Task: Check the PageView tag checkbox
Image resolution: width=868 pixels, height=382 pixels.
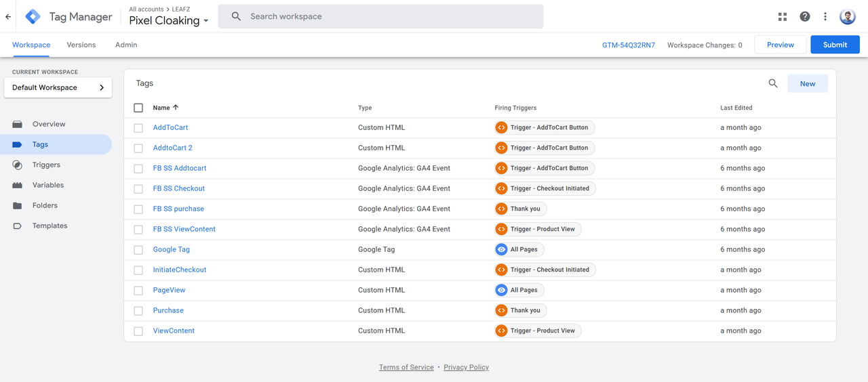Action: [x=138, y=291]
